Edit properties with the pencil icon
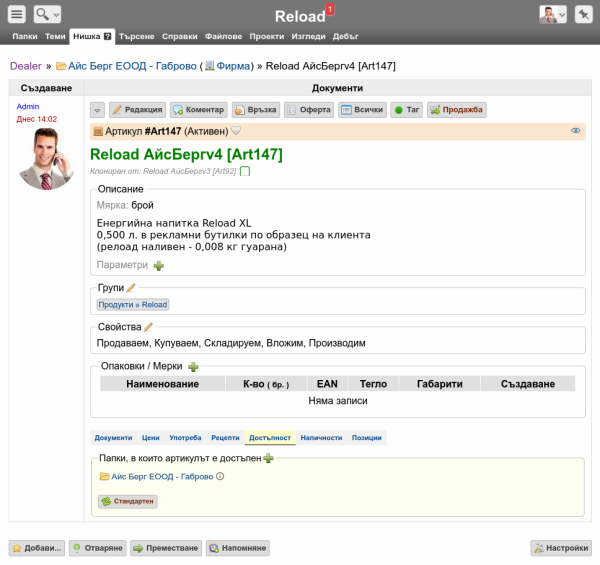 coord(148,327)
